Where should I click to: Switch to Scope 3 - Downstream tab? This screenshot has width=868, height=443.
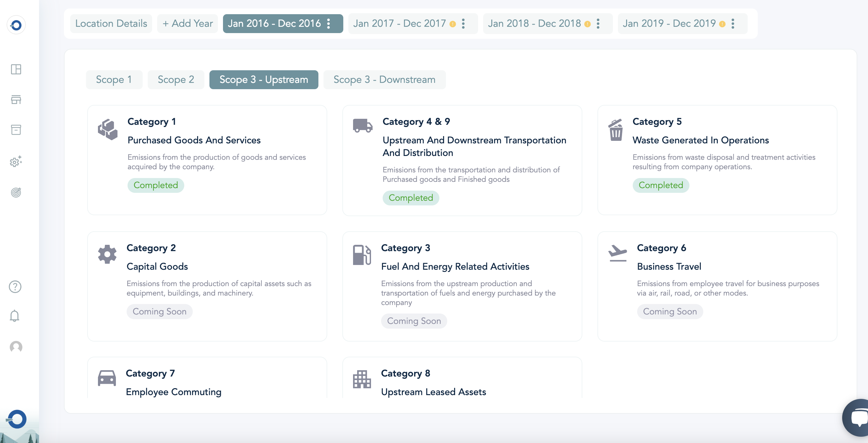(x=384, y=80)
